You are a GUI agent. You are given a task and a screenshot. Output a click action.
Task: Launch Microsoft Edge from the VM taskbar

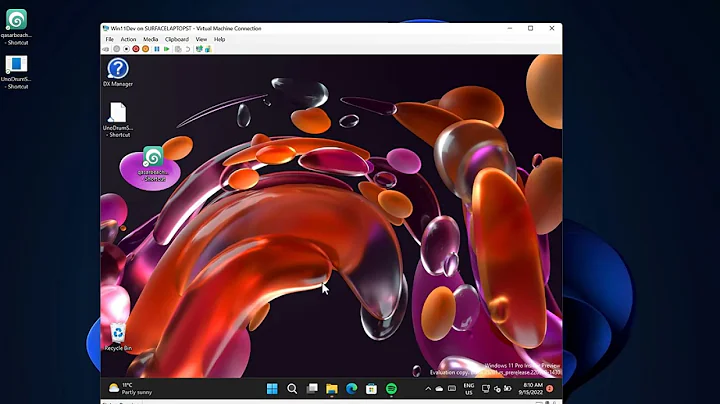351,389
